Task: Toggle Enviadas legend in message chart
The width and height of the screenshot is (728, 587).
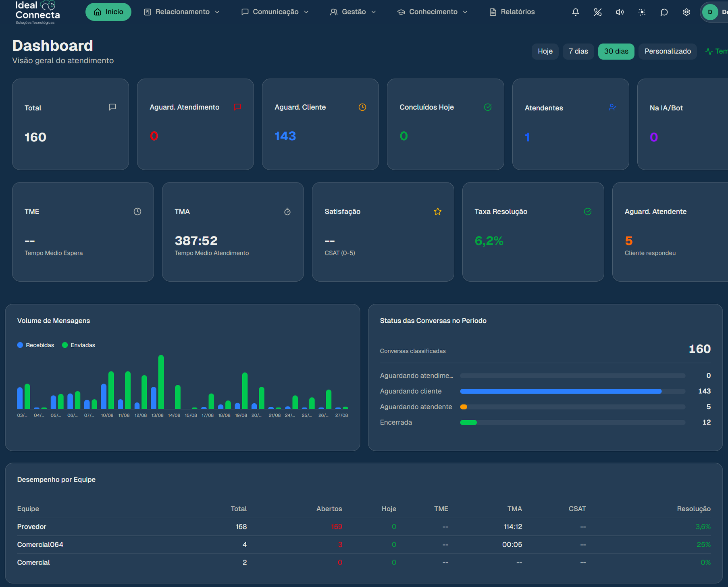Action: (x=79, y=345)
